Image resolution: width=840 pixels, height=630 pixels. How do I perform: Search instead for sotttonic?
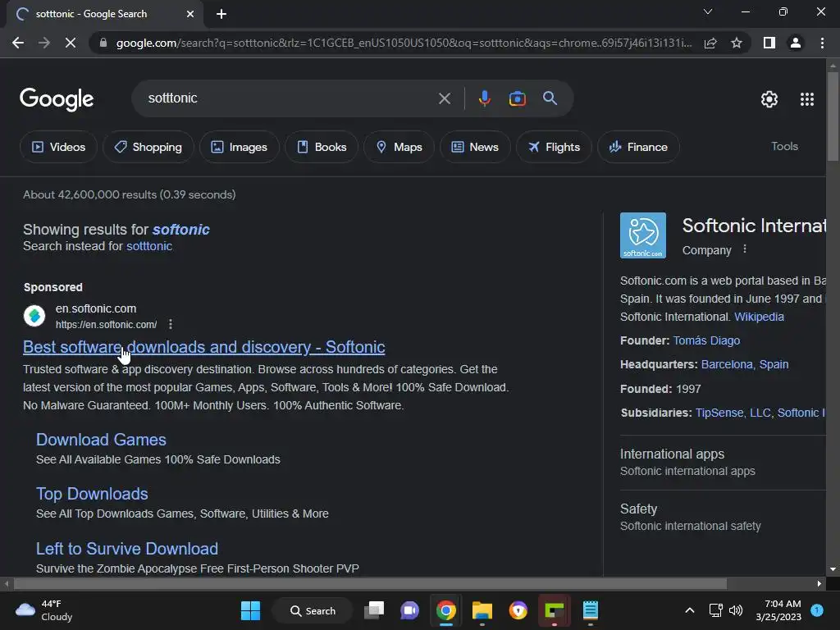(149, 246)
